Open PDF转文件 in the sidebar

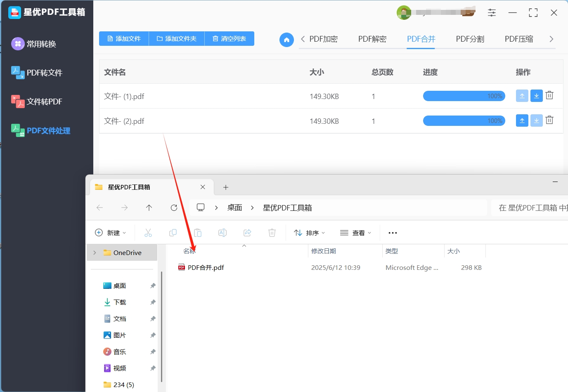point(37,73)
